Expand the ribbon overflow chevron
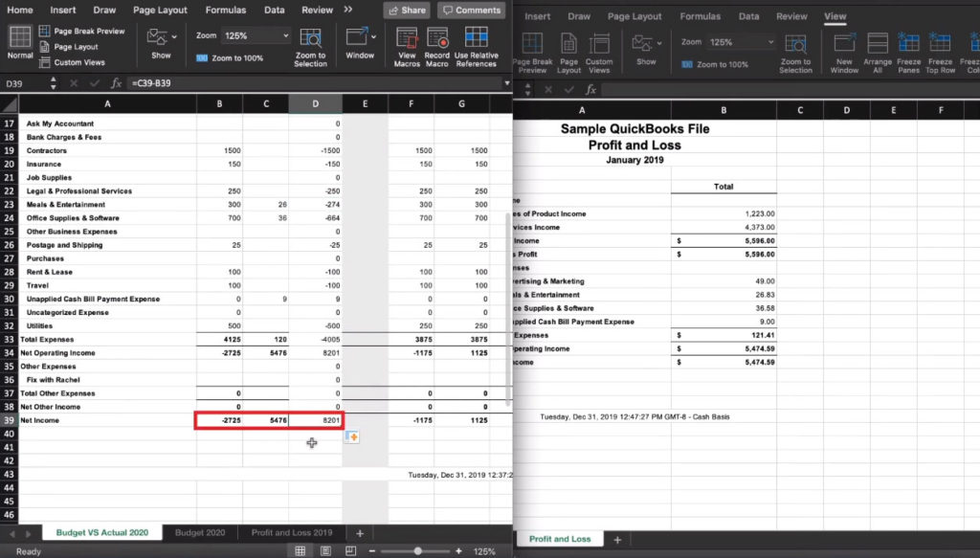980x558 pixels. coord(348,10)
